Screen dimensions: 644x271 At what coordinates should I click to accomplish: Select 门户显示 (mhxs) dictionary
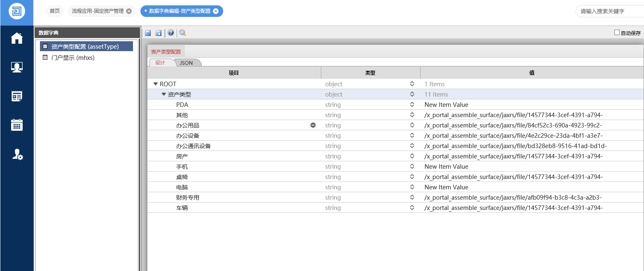pos(73,58)
